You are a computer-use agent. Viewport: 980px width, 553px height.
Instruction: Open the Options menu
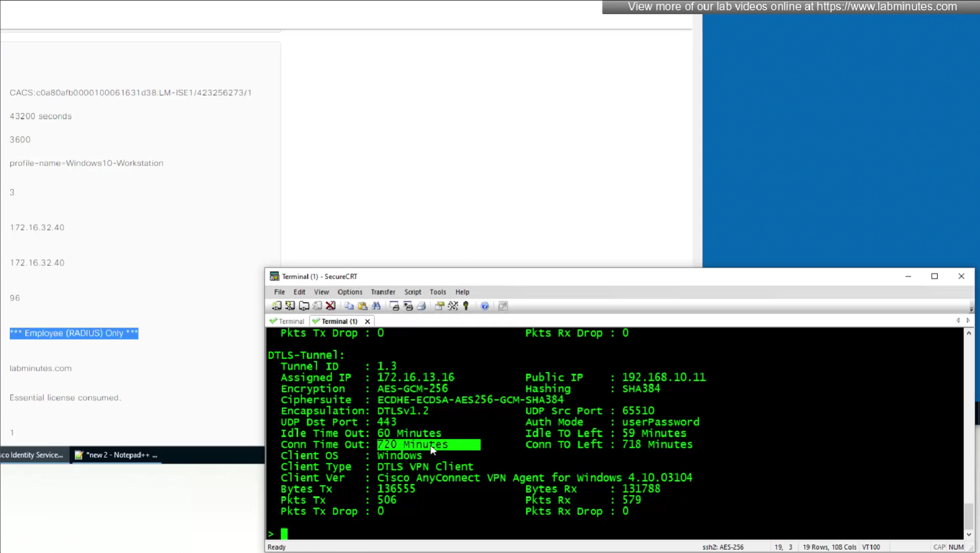(x=350, y=292)
